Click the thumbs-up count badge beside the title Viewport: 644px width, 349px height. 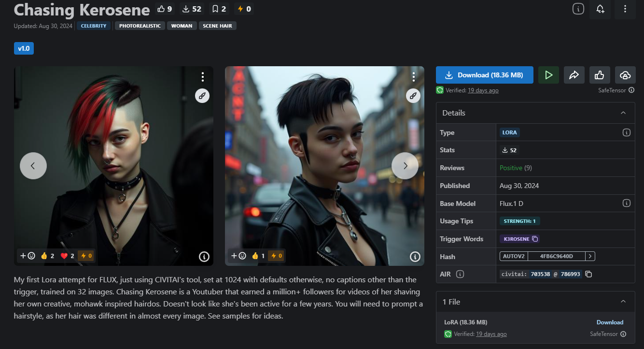coord(165,9)
